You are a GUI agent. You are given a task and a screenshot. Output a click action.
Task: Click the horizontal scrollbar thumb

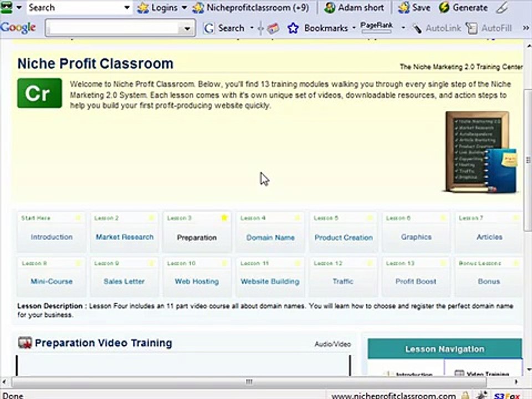point(249,382)
